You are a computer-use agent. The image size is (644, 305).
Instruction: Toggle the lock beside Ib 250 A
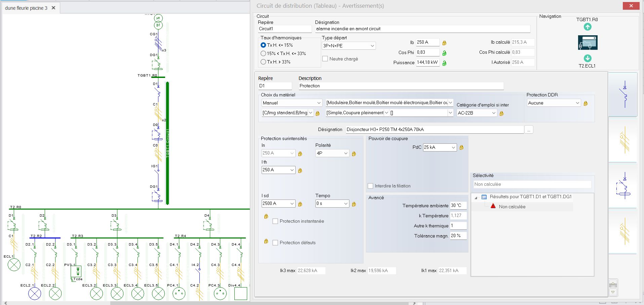click(x=444, y=43)
